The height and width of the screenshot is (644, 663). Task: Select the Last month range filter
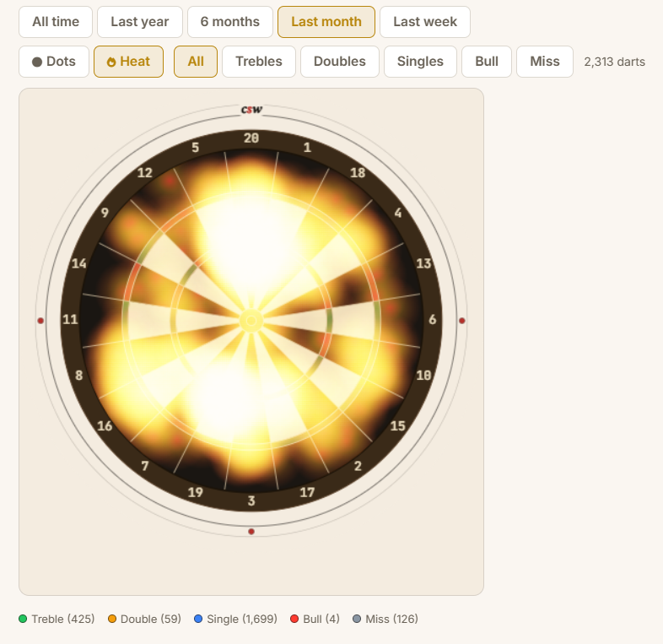coord(326,22)
